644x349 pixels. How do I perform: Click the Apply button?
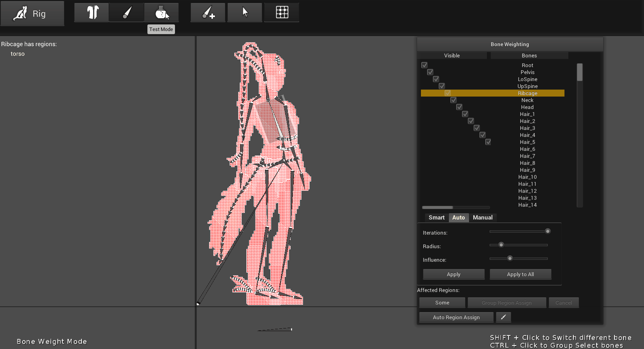click(x=454, y=274)
